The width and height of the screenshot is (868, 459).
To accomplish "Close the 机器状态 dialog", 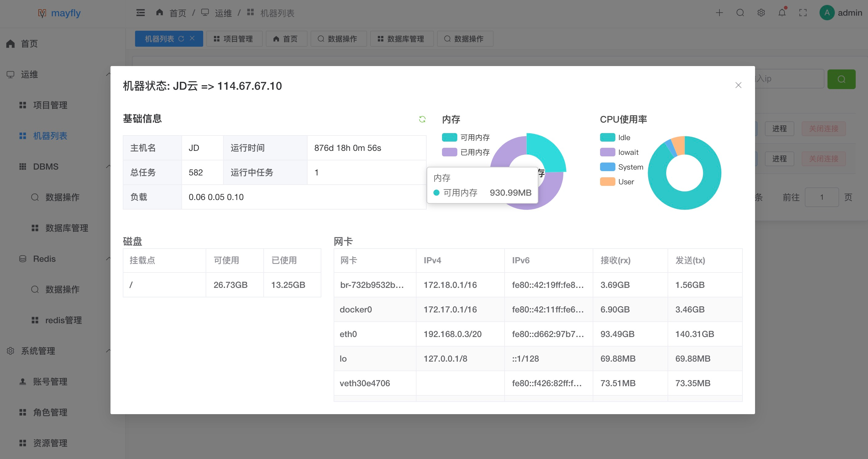I will pyautogui.click(x=738, y=85).
